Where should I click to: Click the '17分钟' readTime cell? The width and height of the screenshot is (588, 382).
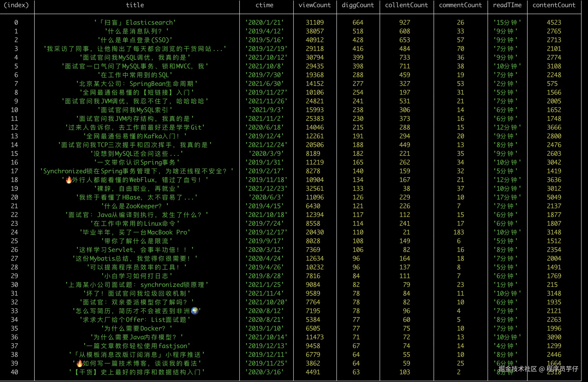point(507,197)
